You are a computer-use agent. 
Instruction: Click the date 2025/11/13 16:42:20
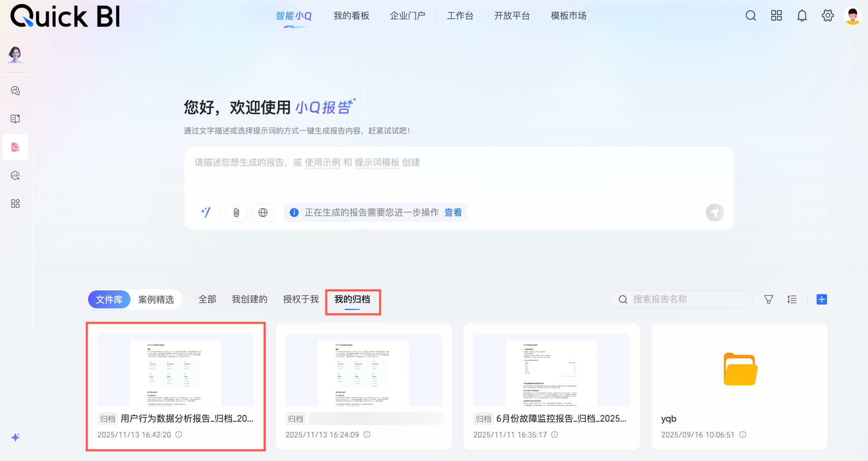134,434
